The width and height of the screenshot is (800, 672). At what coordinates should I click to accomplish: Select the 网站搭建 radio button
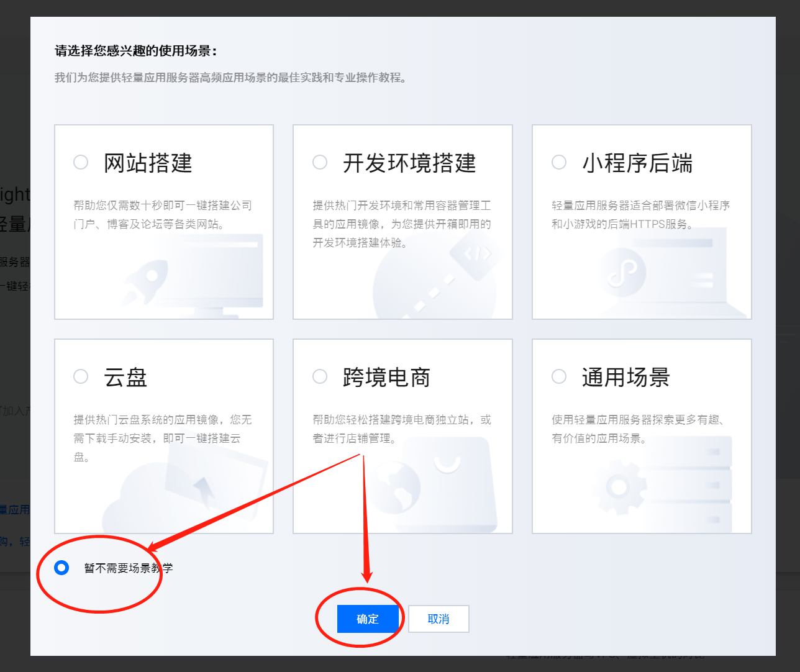click(81, 161)
